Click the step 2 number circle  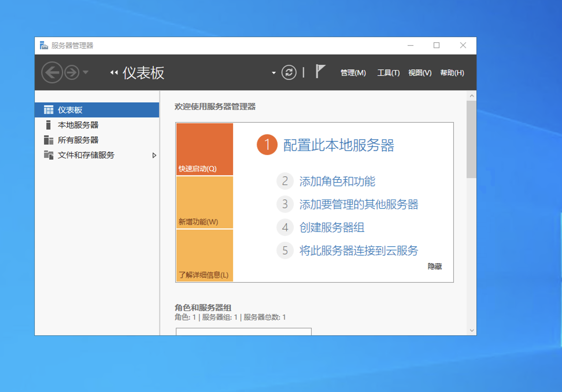tap(285, 181)
